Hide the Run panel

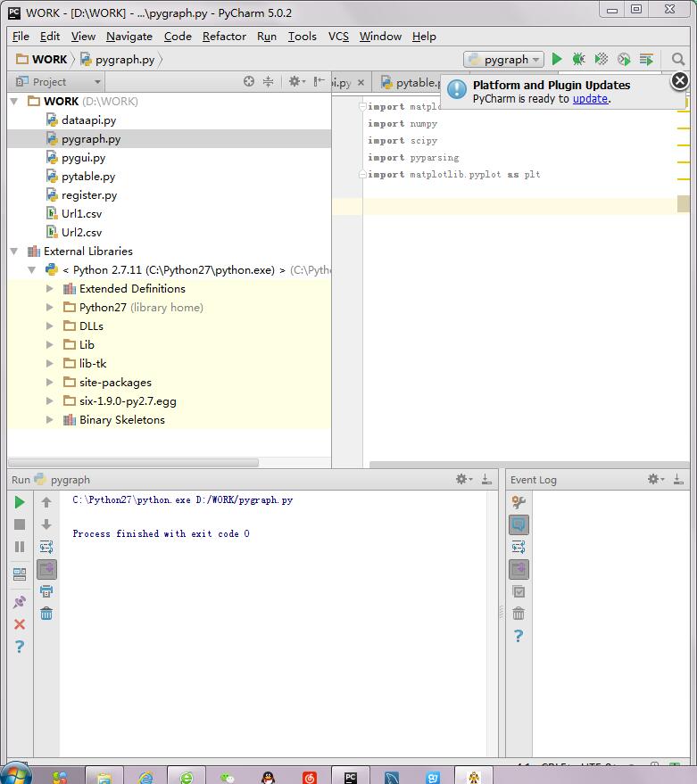coord(486,480)
